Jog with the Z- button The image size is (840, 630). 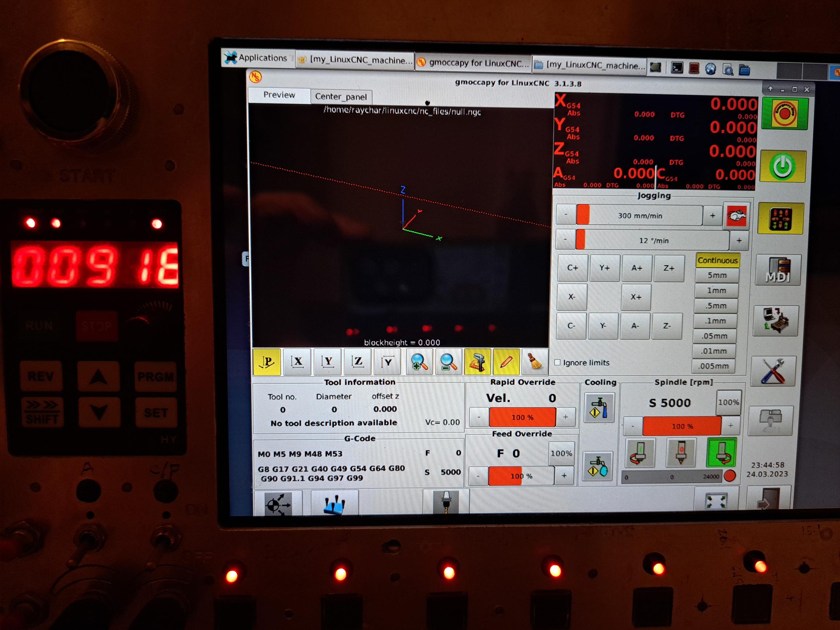pyautogui.click(x=667, y=326)
